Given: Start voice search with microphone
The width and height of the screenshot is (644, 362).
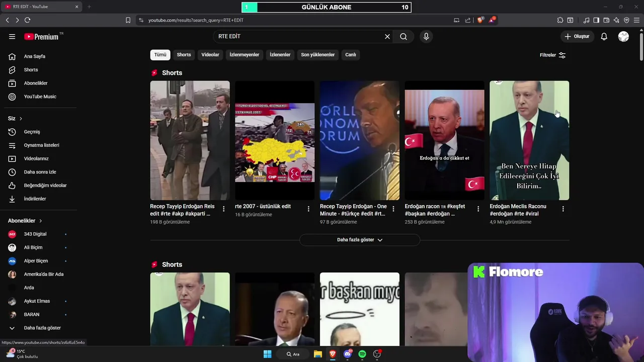Looking at the screenshot, I should click(x=426, y=37).
